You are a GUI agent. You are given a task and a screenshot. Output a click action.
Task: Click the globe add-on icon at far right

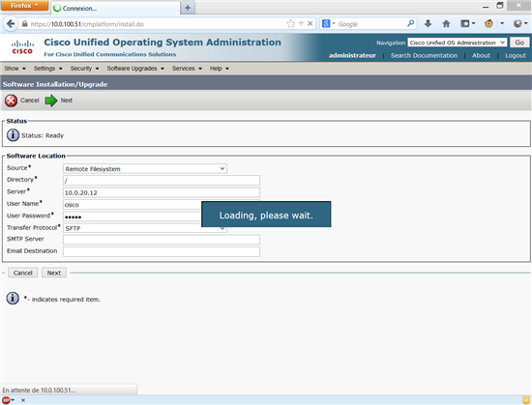[x=517, y=23]
